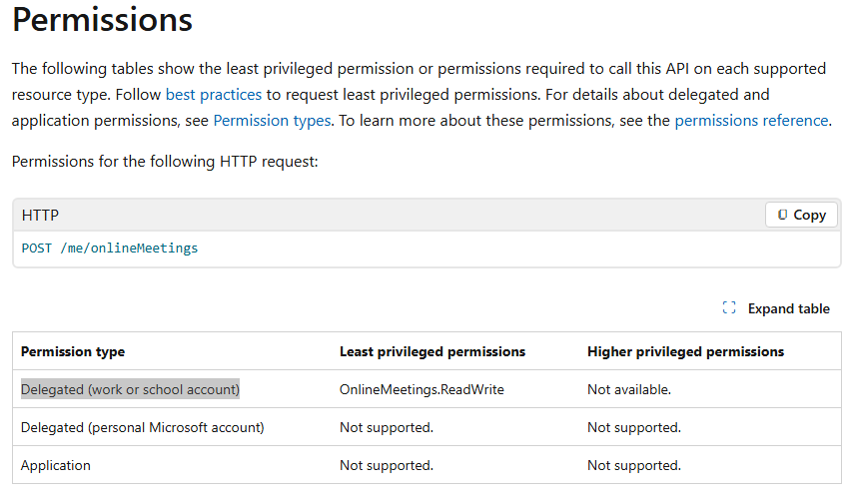
Task: Expand the permissions table
Action: point(788,308)
